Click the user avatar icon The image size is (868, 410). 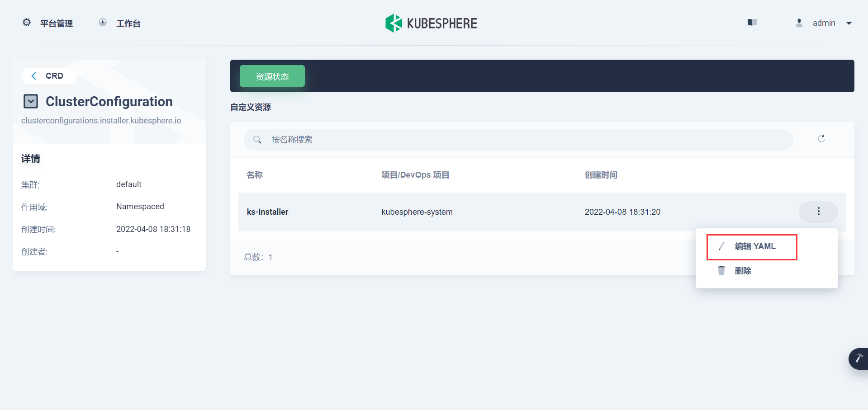798,22
